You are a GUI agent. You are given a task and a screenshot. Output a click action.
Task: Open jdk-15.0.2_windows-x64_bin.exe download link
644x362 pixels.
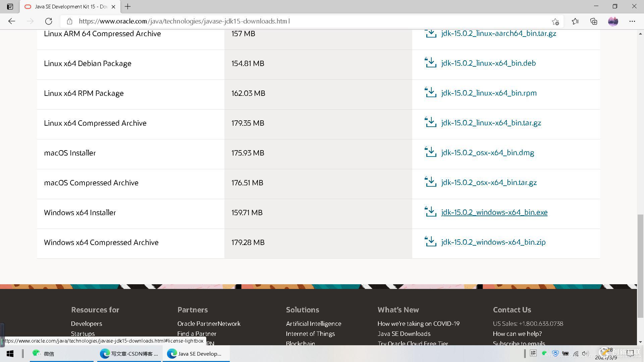(494, 212)
